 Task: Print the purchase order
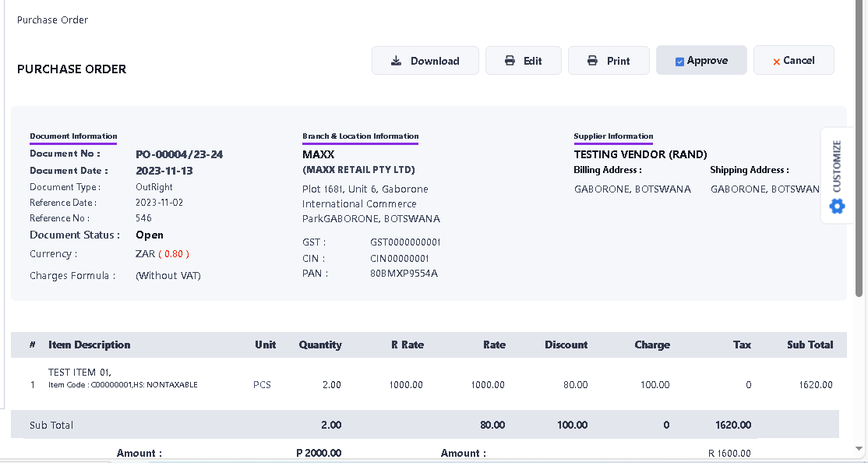[x=609, y=61]
